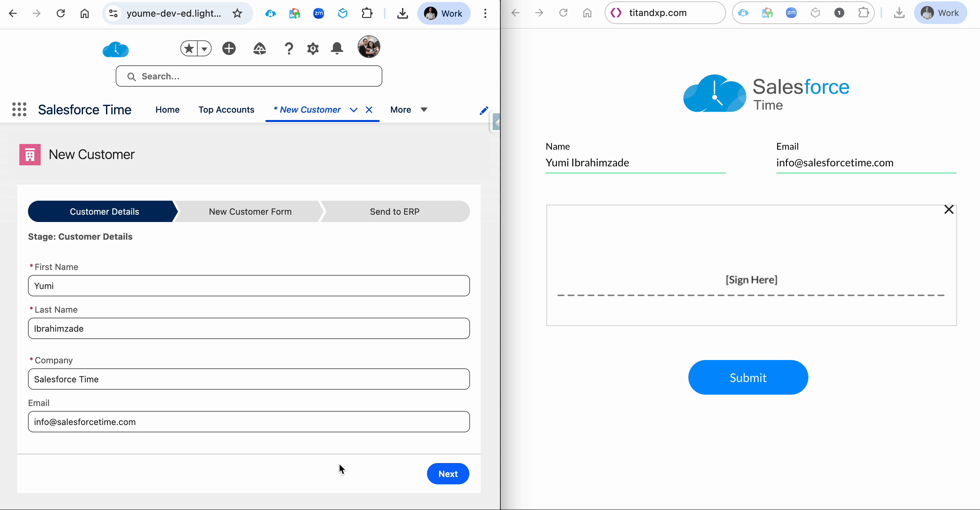Open the Global Actions plus menu

(229, 48)
